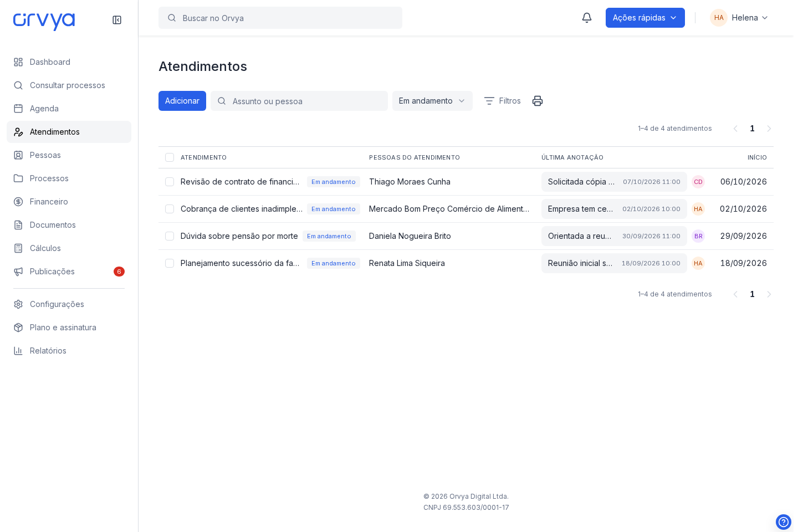Click the Orvya logo
The width and height of the screenshot is (798, 532).
tap(44, 21)
